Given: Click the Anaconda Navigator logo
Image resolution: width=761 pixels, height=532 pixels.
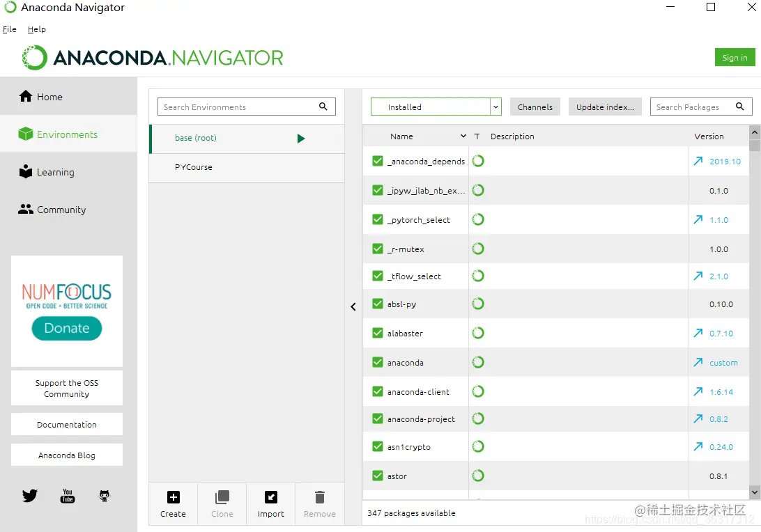Looking at the screenshot, I should pos(153,58).
